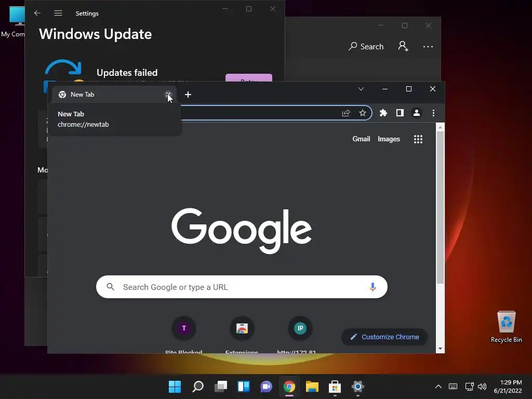Open the network tray icon

coord(469,387)
